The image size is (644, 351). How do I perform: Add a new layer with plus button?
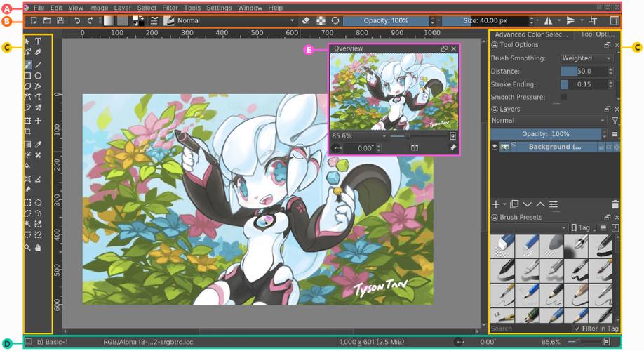coord(496,204)
